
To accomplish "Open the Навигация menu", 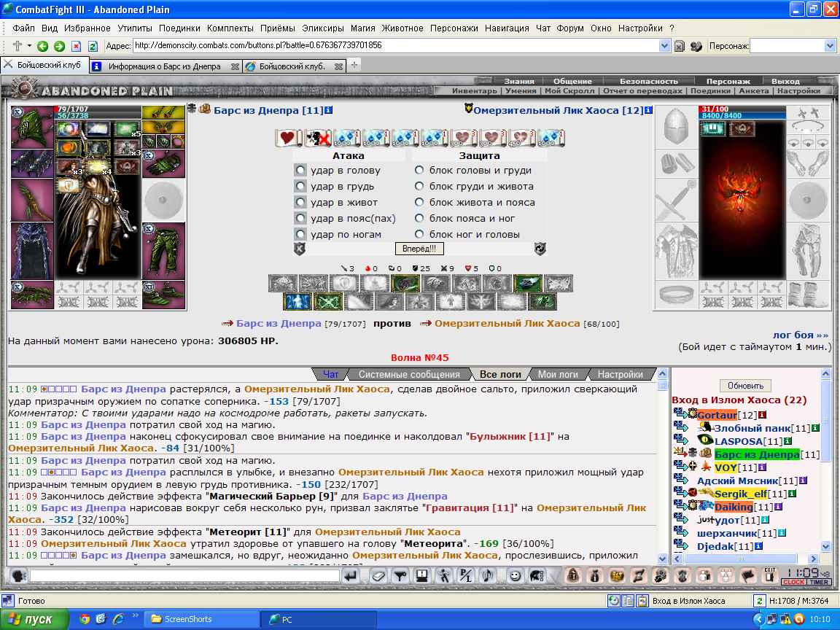I will point(507,28).
